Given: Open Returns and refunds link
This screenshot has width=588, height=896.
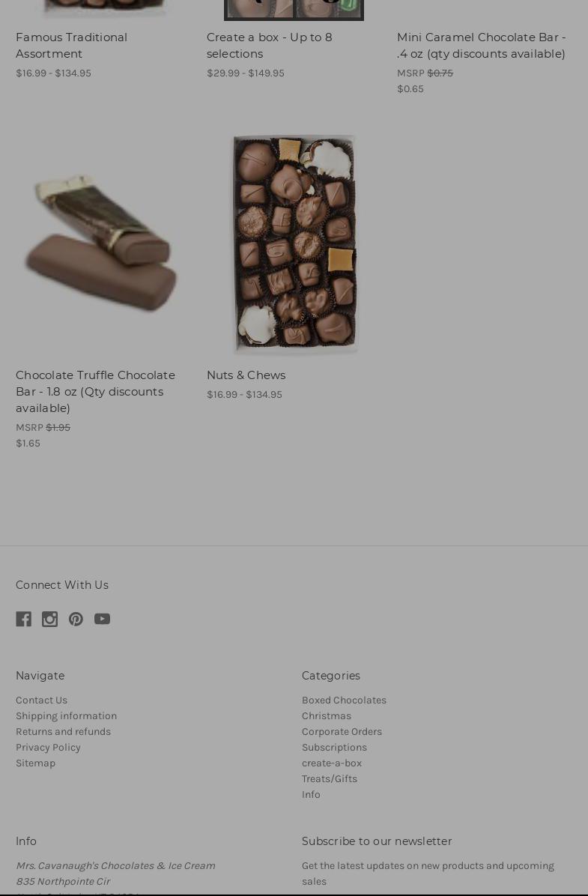Looking at the screenshot, I should 64,731.
